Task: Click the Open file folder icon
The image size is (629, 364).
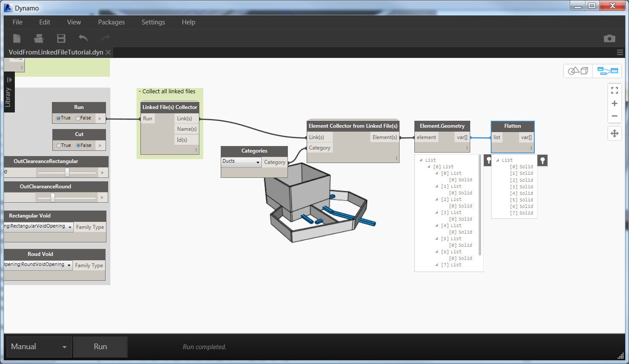Action: [x=39, y=38]
